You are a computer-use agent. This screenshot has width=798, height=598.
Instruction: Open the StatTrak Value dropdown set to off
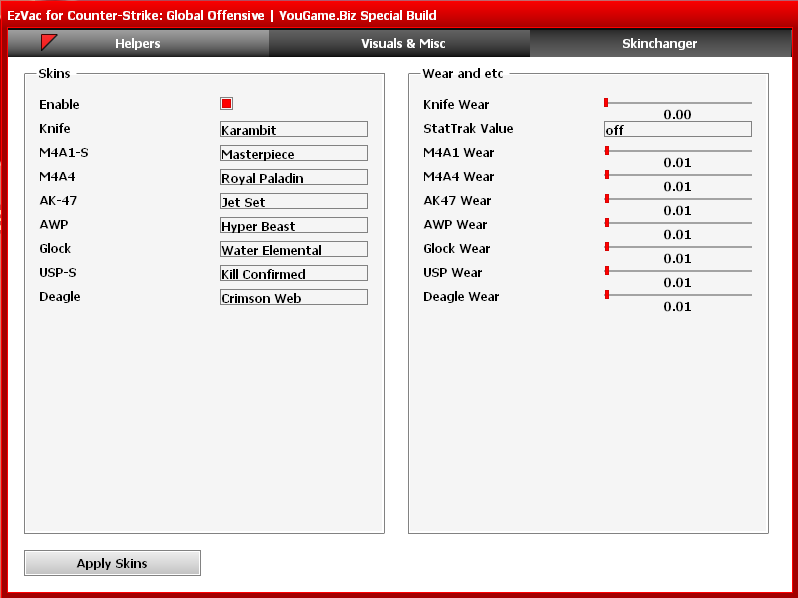[x=677, y=129]
